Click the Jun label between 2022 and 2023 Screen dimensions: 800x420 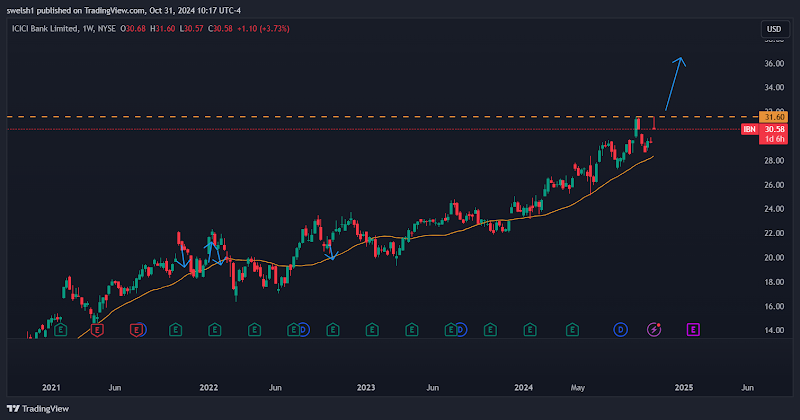coord(275,387)
